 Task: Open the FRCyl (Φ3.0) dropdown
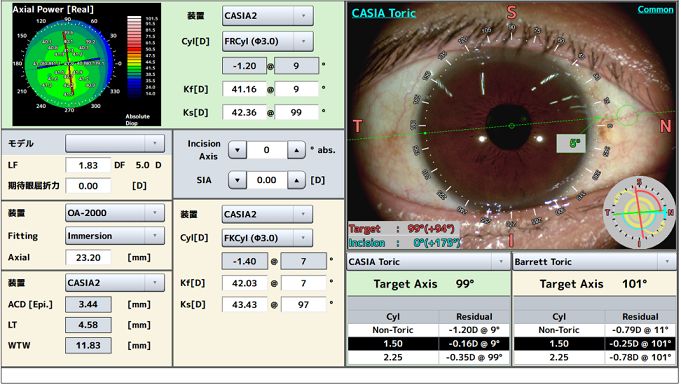click(x=267, y=42)
